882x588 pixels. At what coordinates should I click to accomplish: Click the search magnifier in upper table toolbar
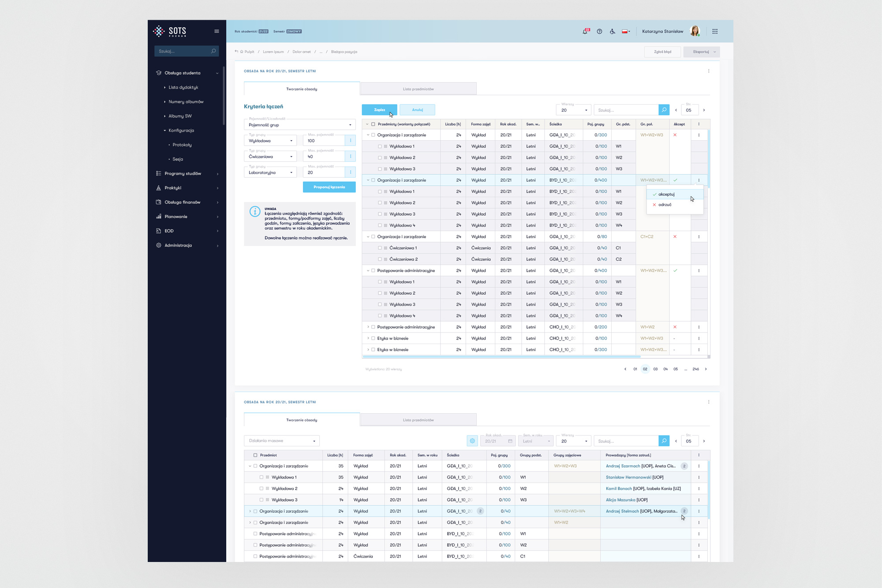(664, 110)
